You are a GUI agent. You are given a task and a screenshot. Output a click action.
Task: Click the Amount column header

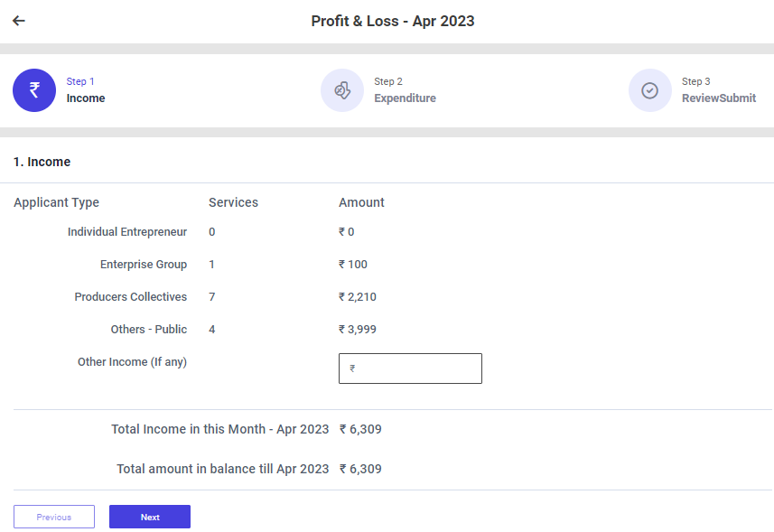click(361, 202)
